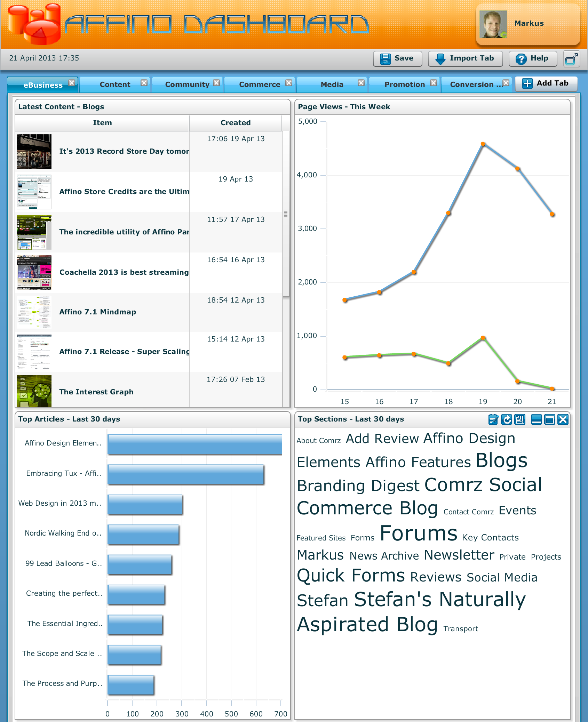Click the Import Tab button

tap(465, 59)
